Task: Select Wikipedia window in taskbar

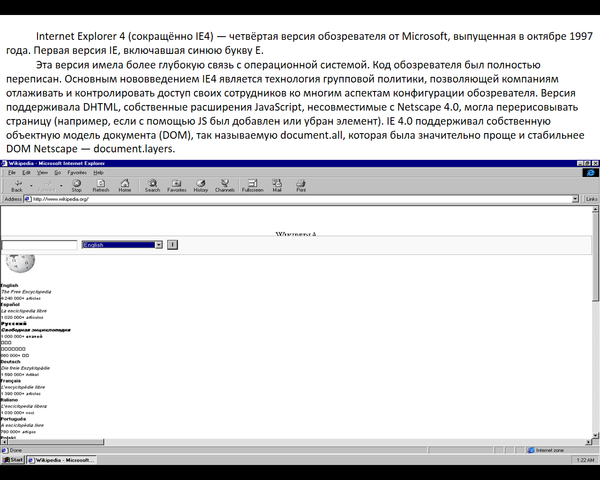Action: point(60,460)
